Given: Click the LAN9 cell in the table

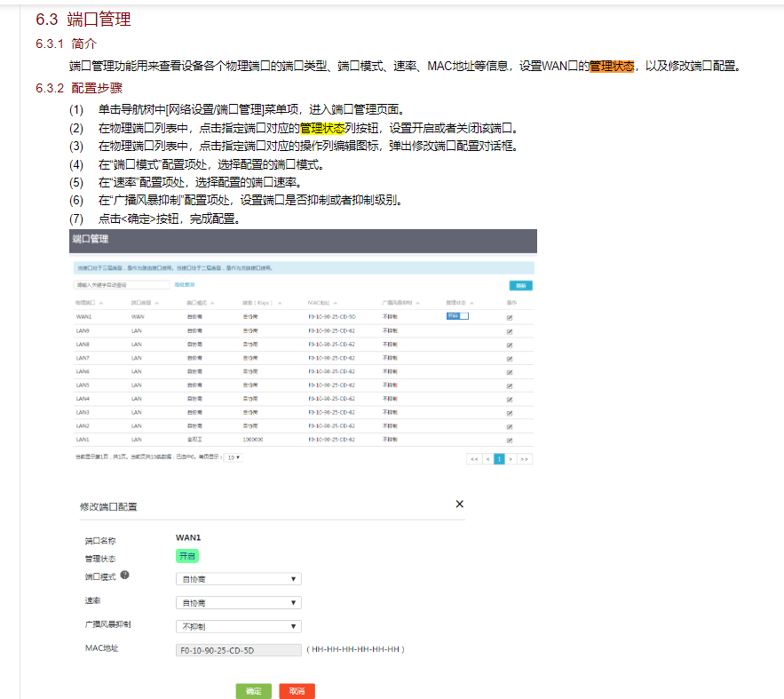Looking at the screenshot, I should 83,331.
